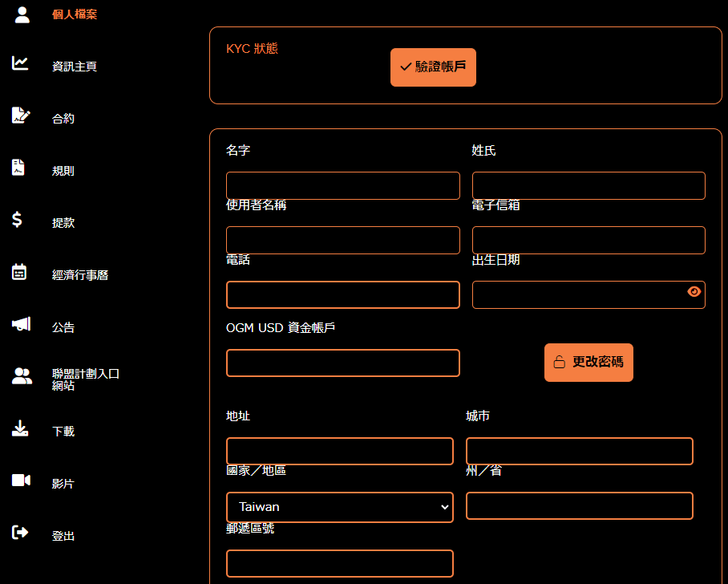
Task: Open the 規則 rules icon
Action: click(x=22, y=169)
